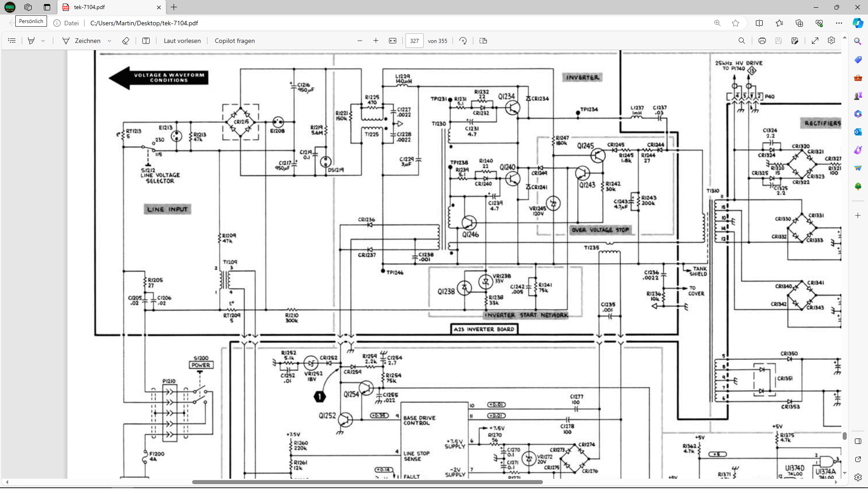Screen dimensions: 868x495
Task: Open split screen view
Action: click(x=759, y=23)
